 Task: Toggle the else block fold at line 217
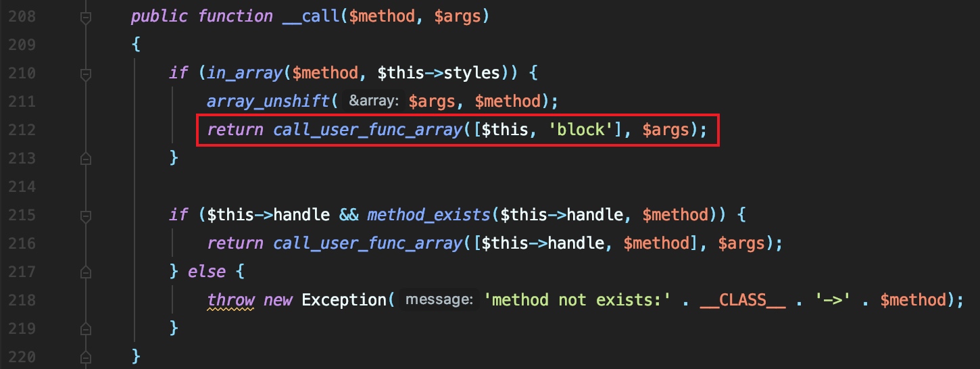point(85,272)
